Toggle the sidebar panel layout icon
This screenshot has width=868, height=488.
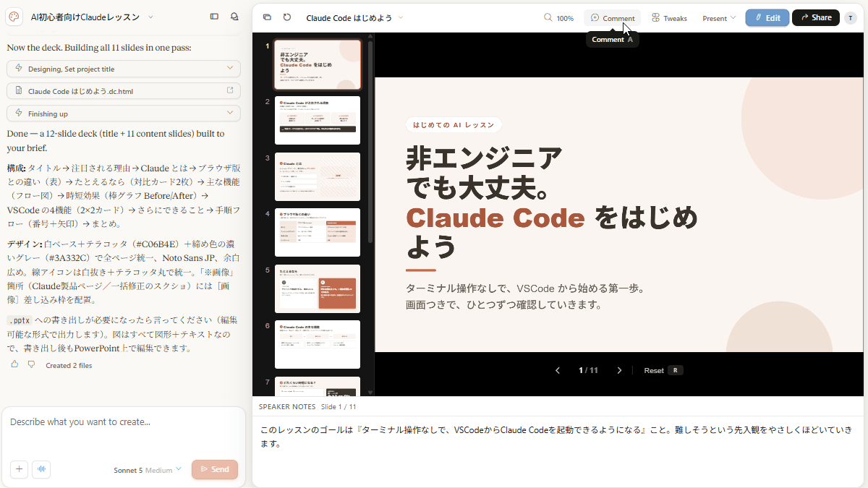tap(214, 17)
